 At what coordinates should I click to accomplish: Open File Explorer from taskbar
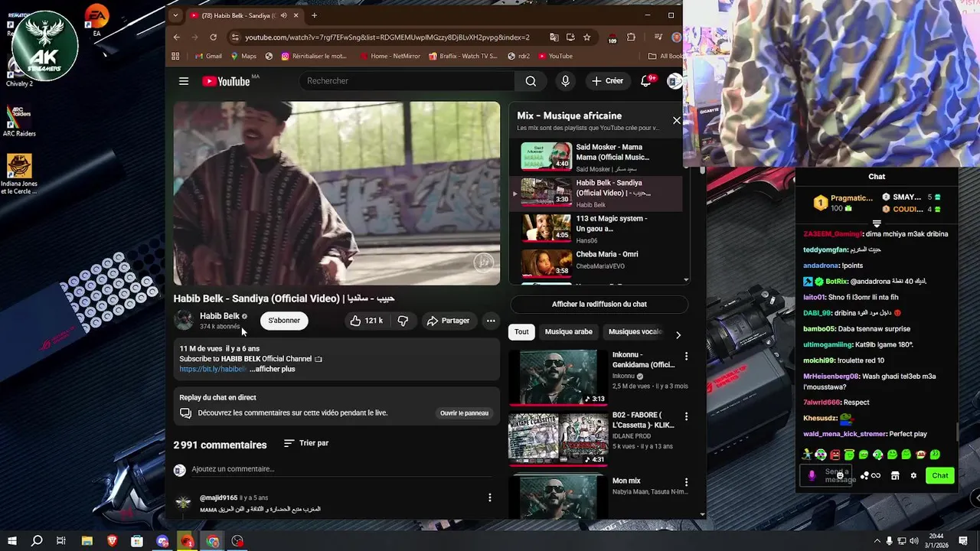(87, 541)
